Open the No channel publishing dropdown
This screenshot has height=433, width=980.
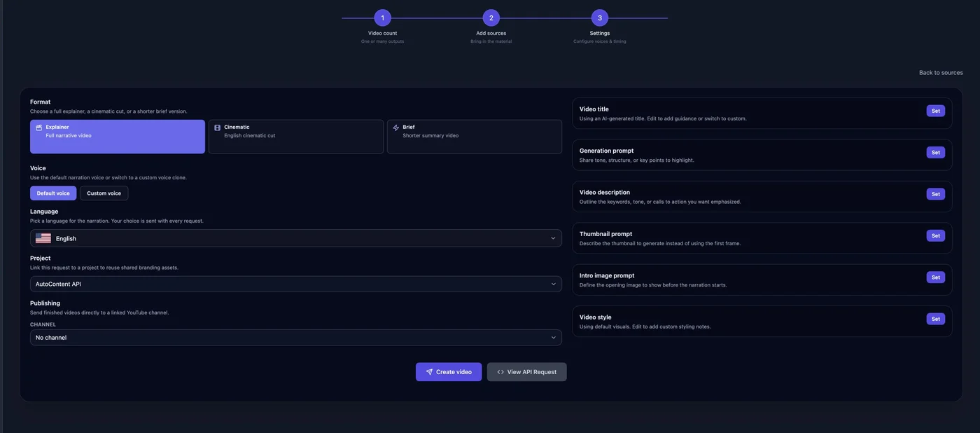click(x=296, y=338)
